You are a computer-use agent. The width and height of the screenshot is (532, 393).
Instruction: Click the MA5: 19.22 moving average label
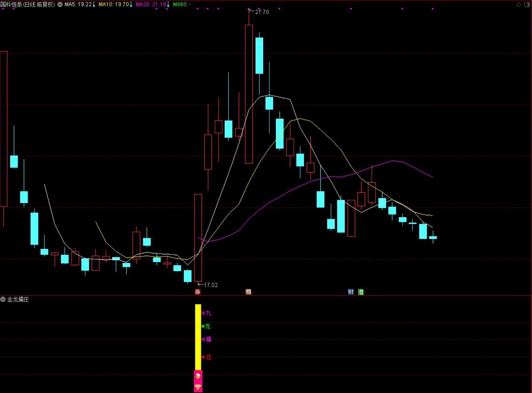78,5
